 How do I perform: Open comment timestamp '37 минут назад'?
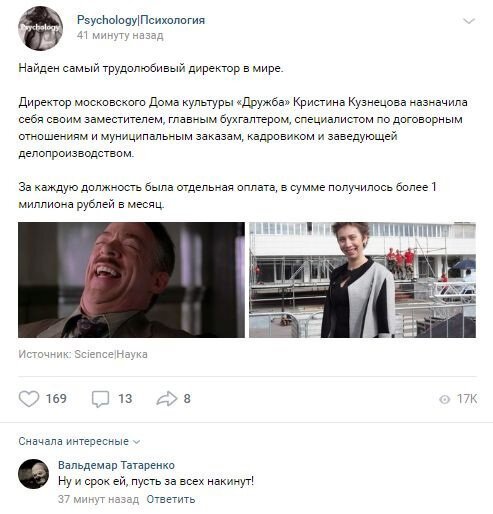pyautogui.click(x=98, y=499)
